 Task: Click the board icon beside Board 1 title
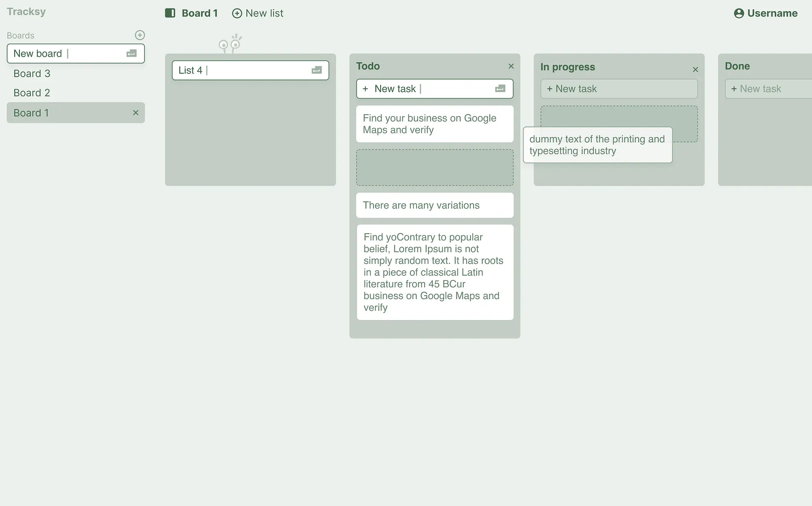(x=170, y=13)
